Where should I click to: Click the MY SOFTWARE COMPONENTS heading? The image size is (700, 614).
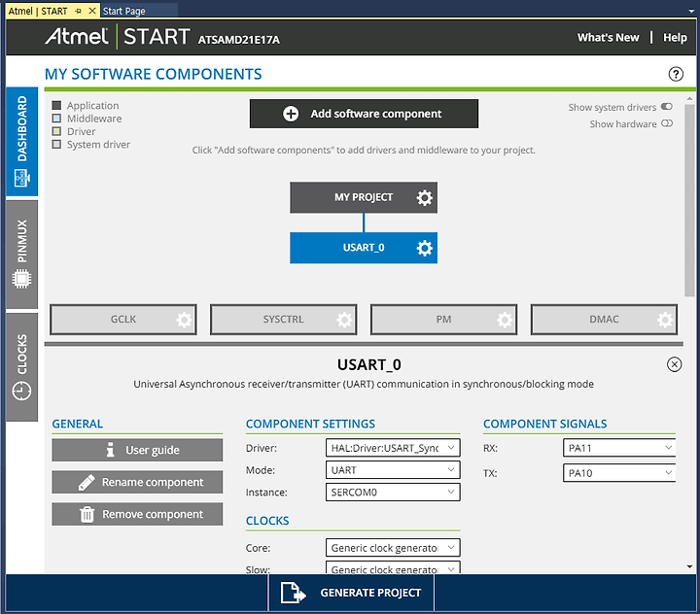click(154, 74)
